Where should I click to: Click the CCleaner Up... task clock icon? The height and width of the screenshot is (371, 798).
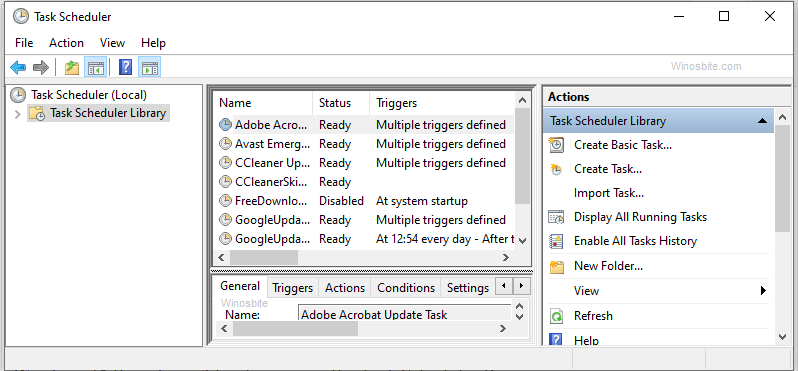225,163
